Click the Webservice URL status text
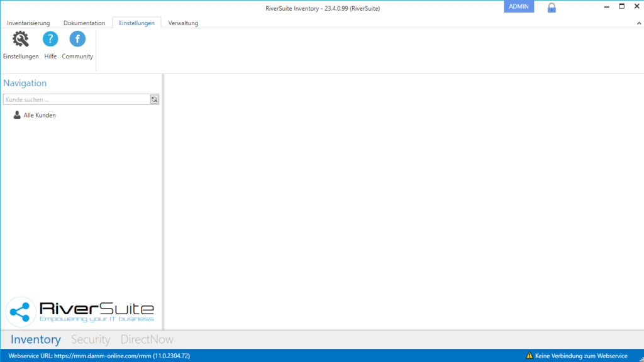This screenshot has width=644, height=362. click(99, 356)
